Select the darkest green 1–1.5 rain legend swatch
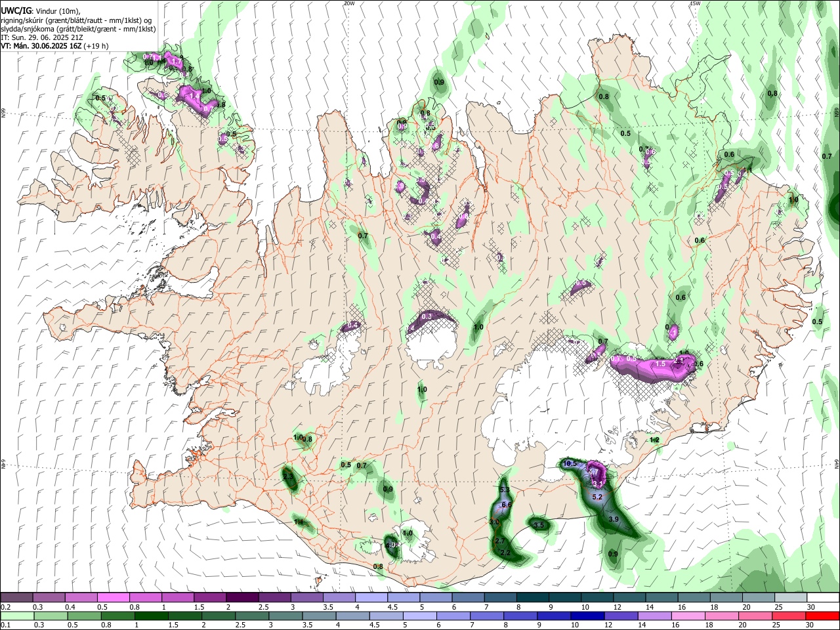The height and width of the screenshot is (630, 840). point(152,616)
